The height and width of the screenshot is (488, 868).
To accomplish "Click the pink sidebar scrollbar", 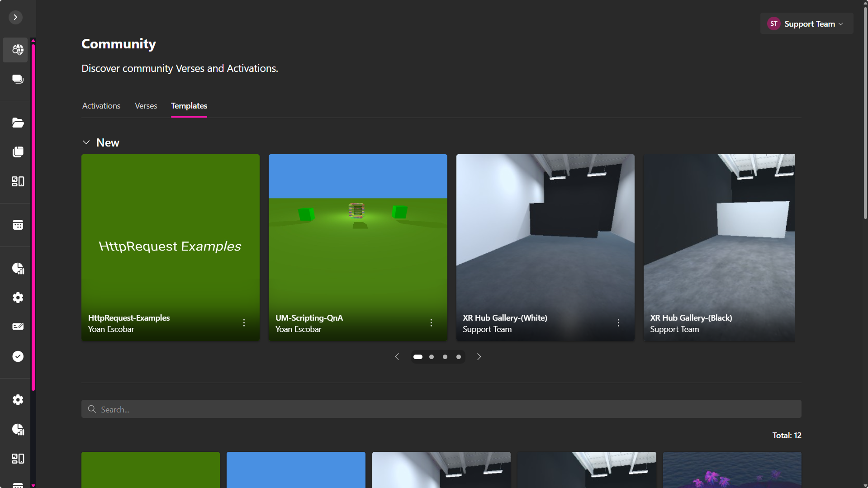I will point(33,217).
